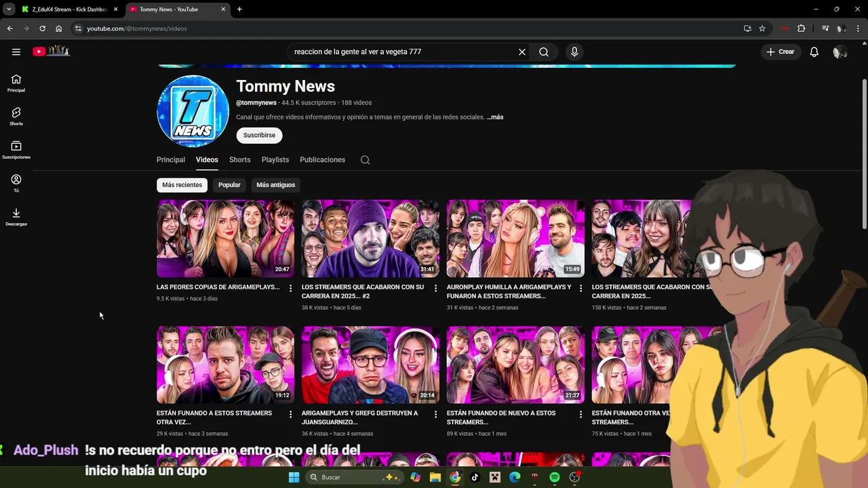Open a new browser tab
The height and width of the screenshot is (488, 868).
(239, 9)
